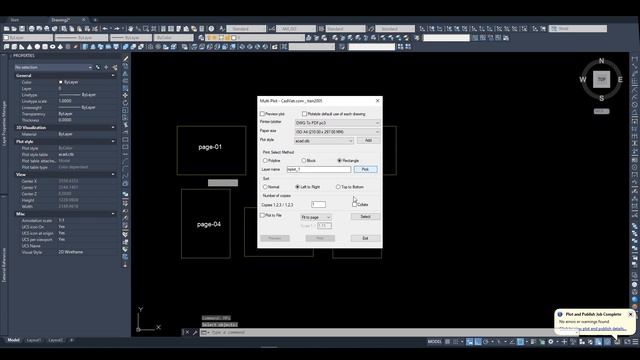
Task: Click the E compass direction on ViewCube
Action: pyautogui.click(x=620, y=80)
